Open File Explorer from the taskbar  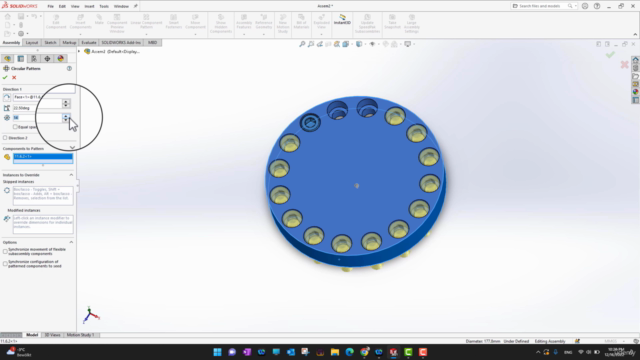tap(335, 352)
